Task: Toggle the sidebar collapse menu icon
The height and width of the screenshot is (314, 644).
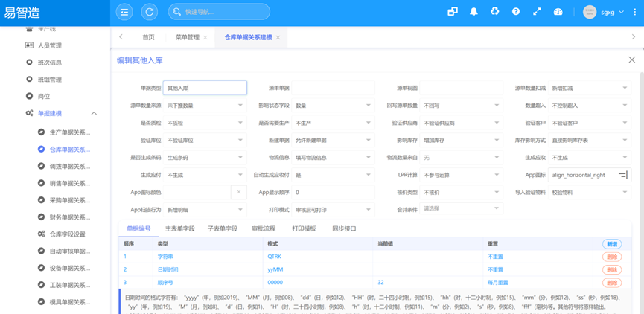Action: click(124, 11)
